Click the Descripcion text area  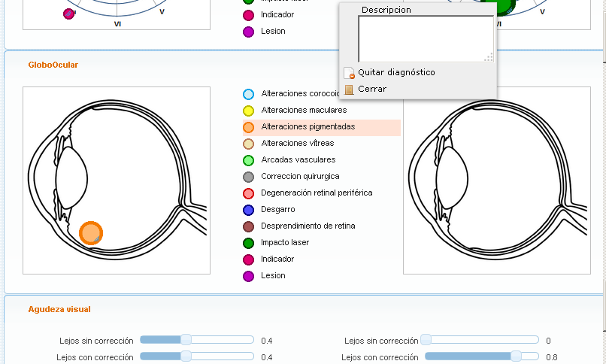tap(426, 38)
